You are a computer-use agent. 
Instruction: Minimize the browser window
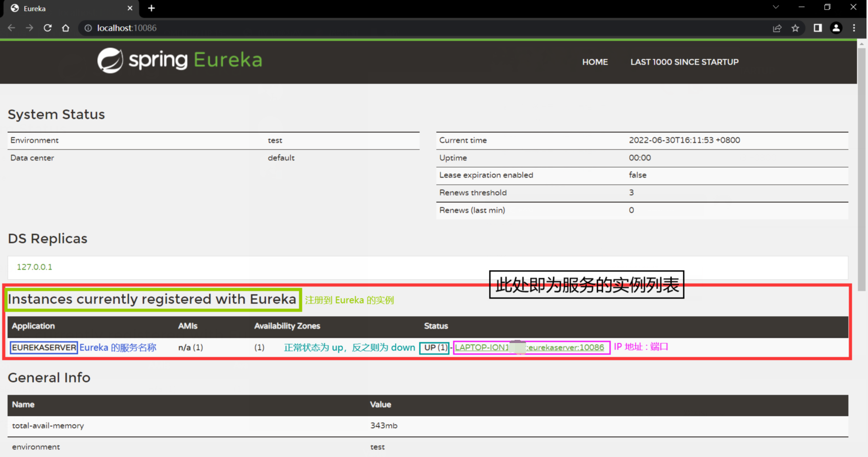tap(801, 7)
